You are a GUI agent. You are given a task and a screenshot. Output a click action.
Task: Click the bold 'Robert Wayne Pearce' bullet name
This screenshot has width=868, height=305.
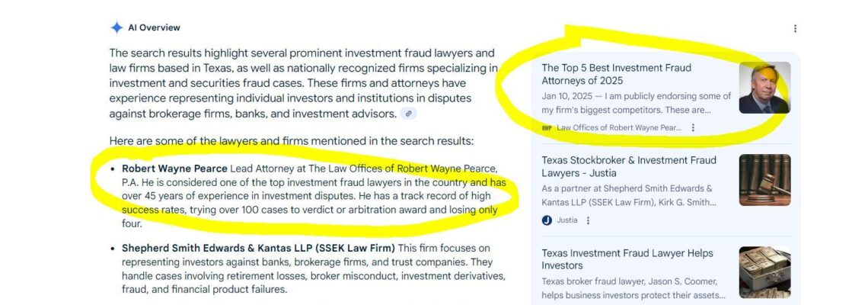click(x=174, y=169)
